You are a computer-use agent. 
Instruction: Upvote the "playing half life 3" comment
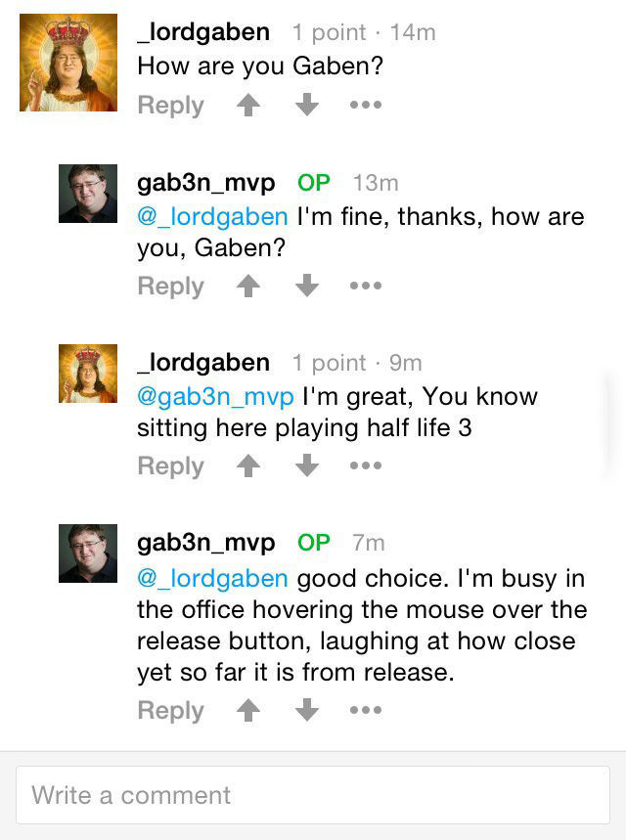click(248, 466)
